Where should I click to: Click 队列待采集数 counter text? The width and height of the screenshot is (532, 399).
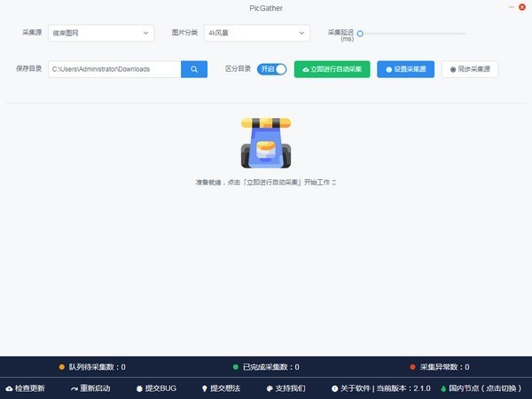coord(97,367)
